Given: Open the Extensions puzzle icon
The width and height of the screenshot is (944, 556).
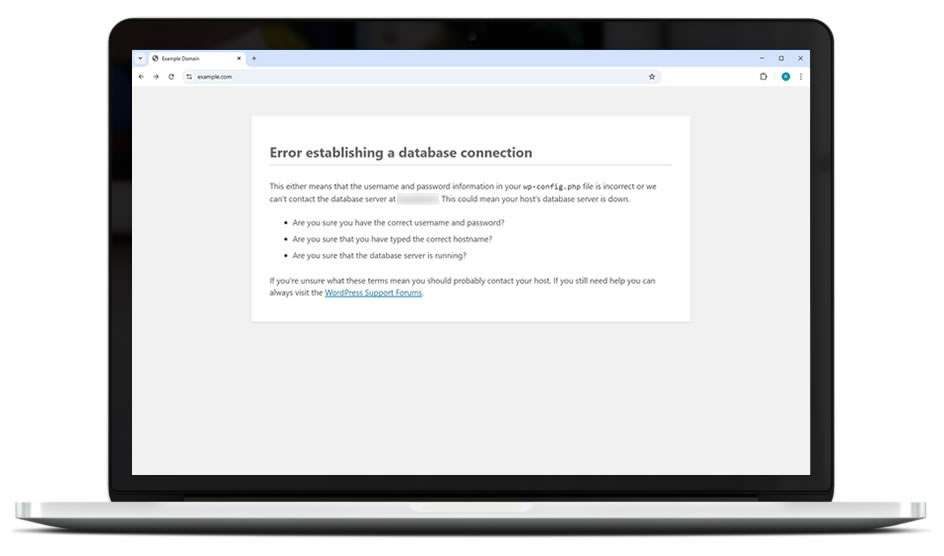Looking at the screenshot, I should pyautogui.click(x=764, y=76).
